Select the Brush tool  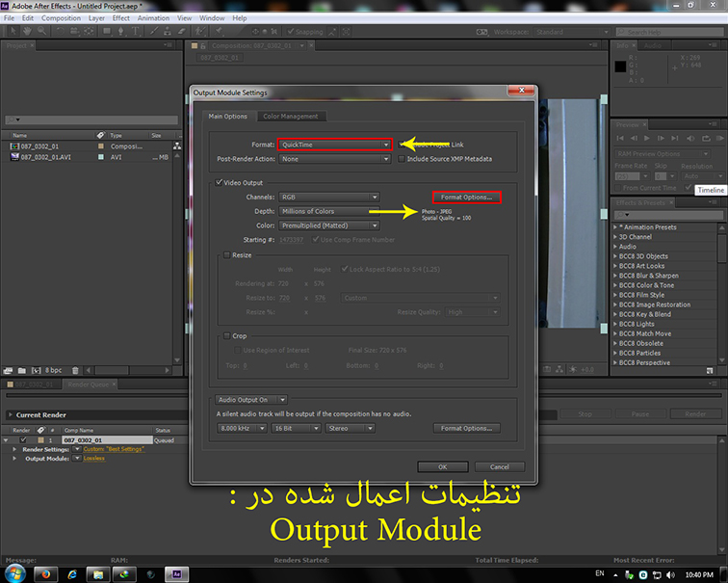point(154,31)
